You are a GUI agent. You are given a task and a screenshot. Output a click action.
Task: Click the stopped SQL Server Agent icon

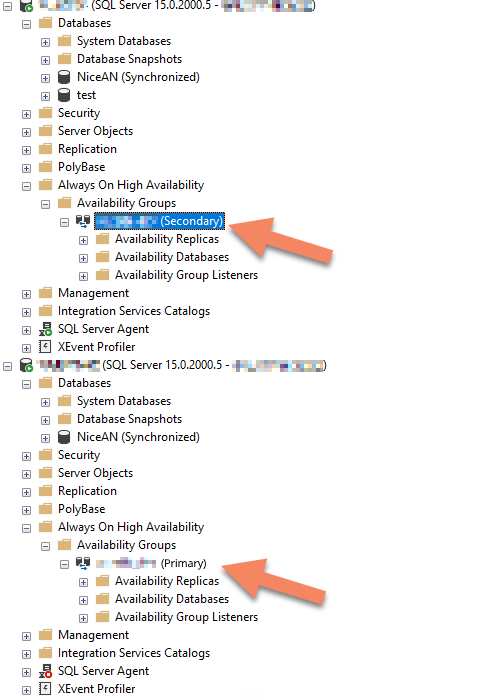coord(45,671)
